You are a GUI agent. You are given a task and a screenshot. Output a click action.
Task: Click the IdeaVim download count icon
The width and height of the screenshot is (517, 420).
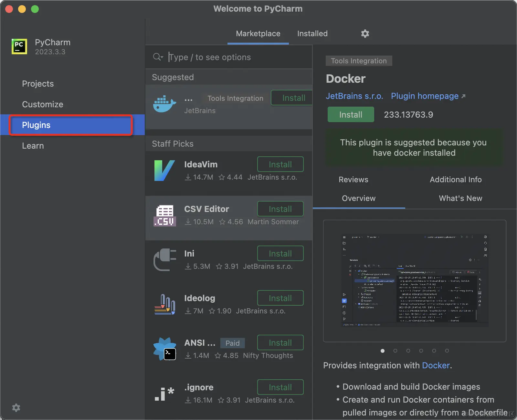coord(188,177)
